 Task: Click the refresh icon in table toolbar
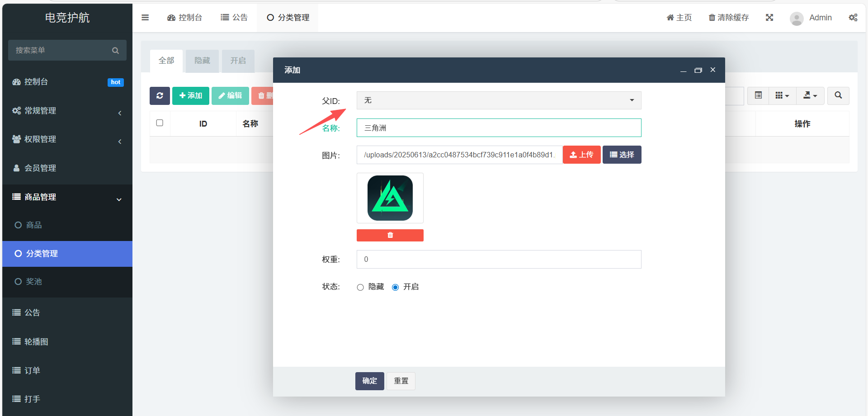click(x=160, y=96)
